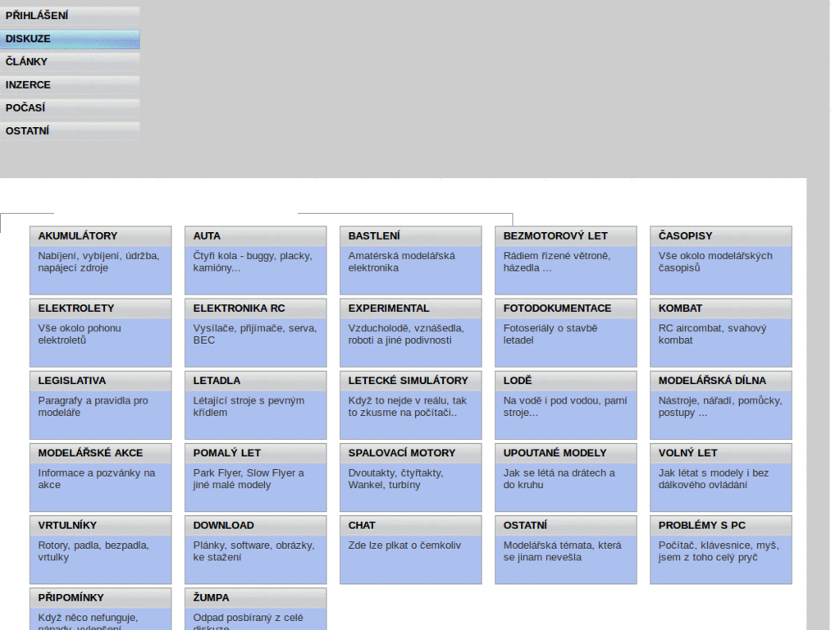Screen dimensions: 840x630
Task: Click 'Nástroje, nářadí, pomůcky, postupy' text
Action: point(720,406)
